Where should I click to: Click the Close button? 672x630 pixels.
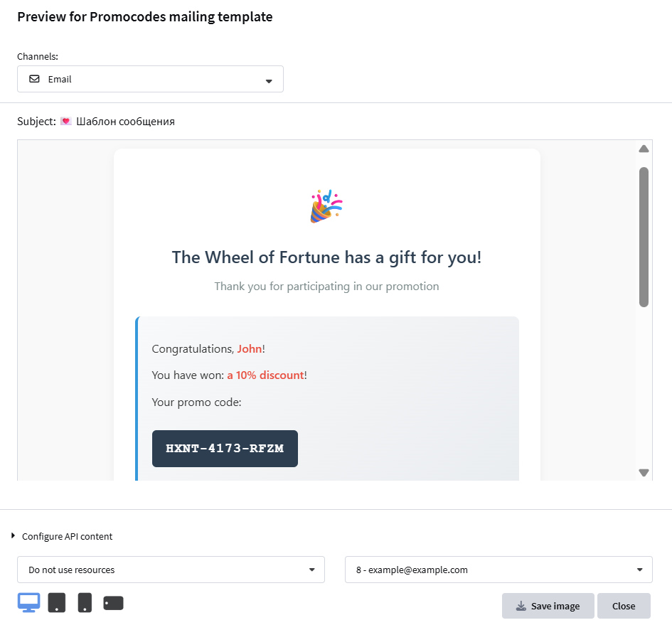click(x=624, y=606)
